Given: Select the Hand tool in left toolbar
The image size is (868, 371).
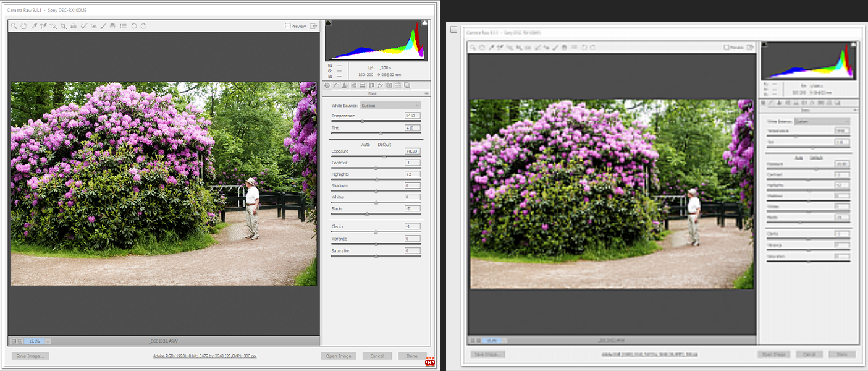Looking at the screenshot, I should pyautogui.click(x=23, y=26).
